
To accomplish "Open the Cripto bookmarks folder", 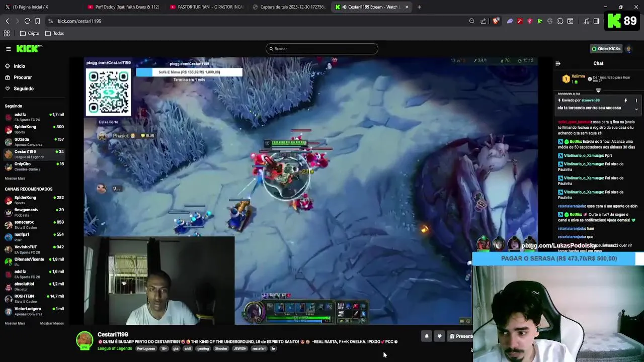I will (x=30, y=33).
